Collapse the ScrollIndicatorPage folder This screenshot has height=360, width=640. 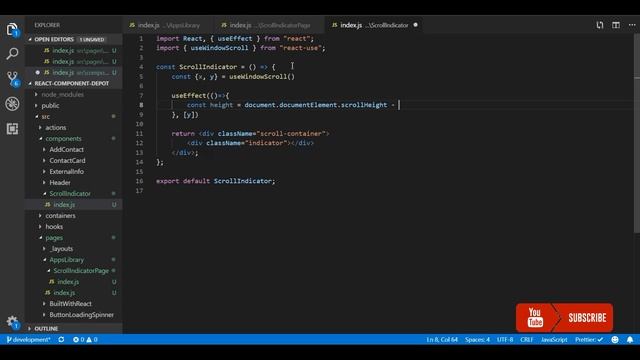[73, 271]
